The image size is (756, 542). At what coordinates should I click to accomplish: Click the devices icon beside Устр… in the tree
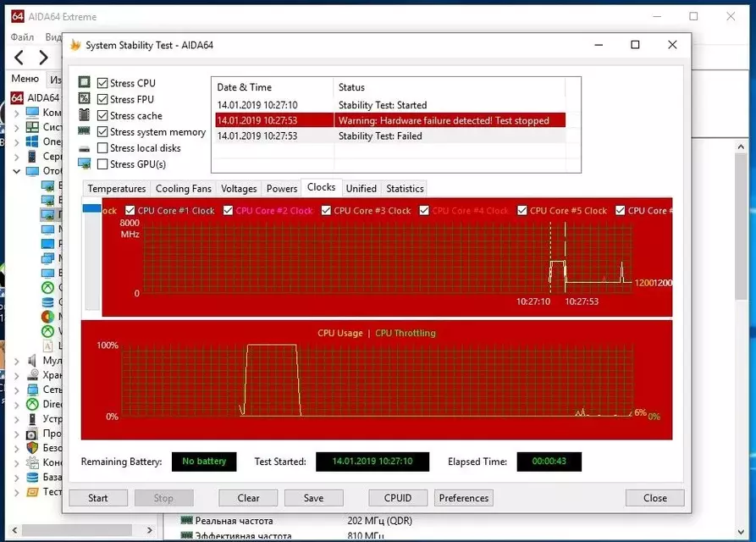click(x=32, y=418)
